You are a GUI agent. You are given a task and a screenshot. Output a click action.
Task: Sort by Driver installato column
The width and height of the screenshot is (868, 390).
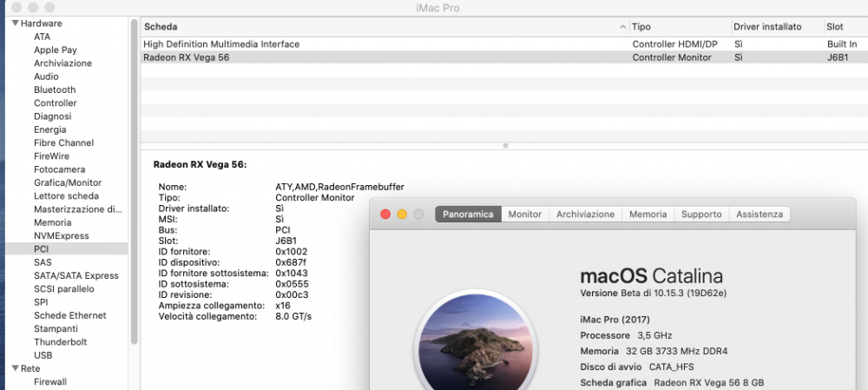click(777, 27)
